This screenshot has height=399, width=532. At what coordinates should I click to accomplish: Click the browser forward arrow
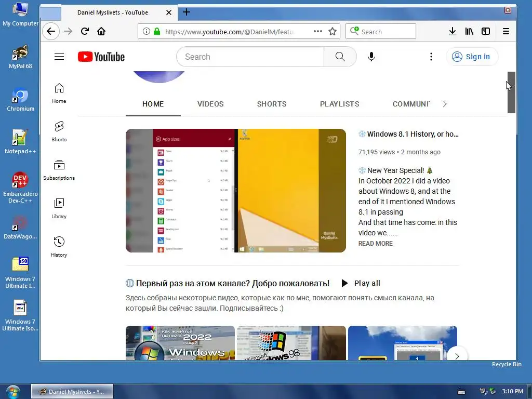pos(68,32)
